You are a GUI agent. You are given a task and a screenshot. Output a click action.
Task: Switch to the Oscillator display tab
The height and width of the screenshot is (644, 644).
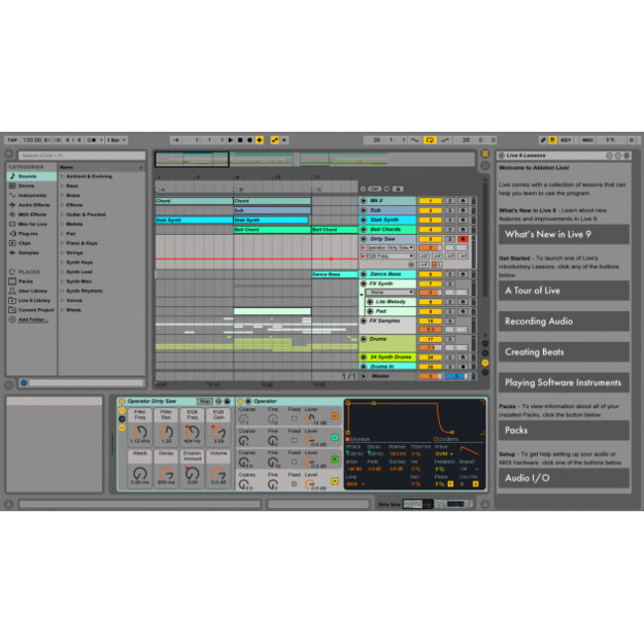[446, 439]
